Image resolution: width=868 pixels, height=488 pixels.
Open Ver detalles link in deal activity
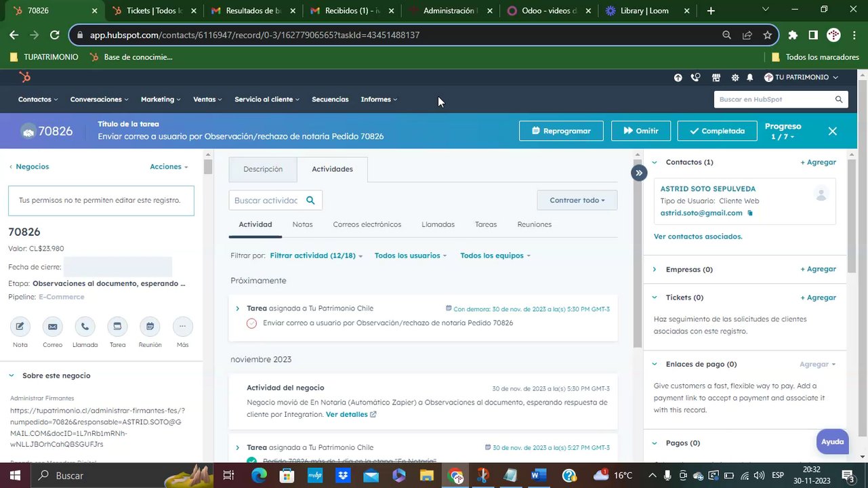pyautogui.click(x=351, y=414)
